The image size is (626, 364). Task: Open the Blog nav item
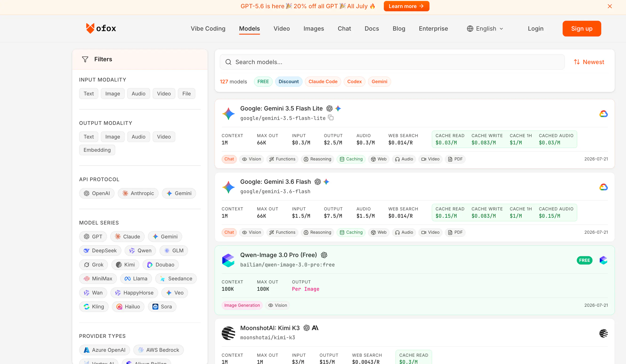coord(399,29)
